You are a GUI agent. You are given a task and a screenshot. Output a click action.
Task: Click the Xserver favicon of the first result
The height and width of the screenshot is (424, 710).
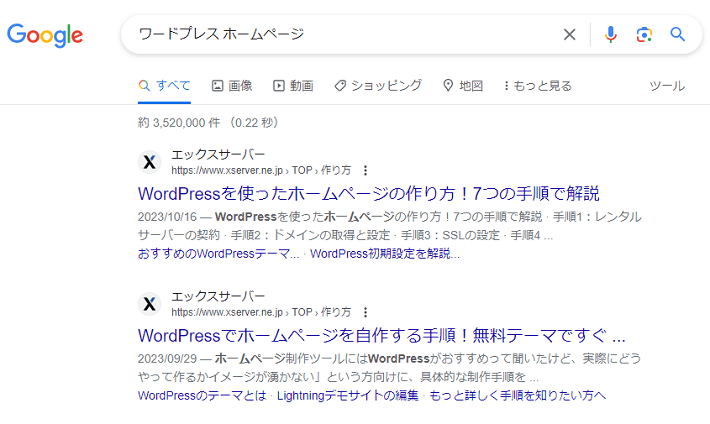[x=149, y=162]
